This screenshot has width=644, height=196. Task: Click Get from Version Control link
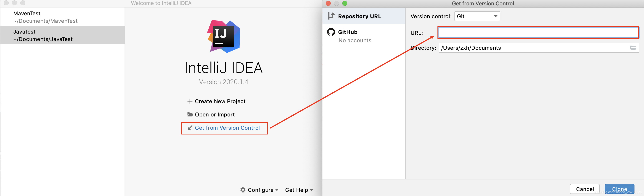click(x=227, y=128)
